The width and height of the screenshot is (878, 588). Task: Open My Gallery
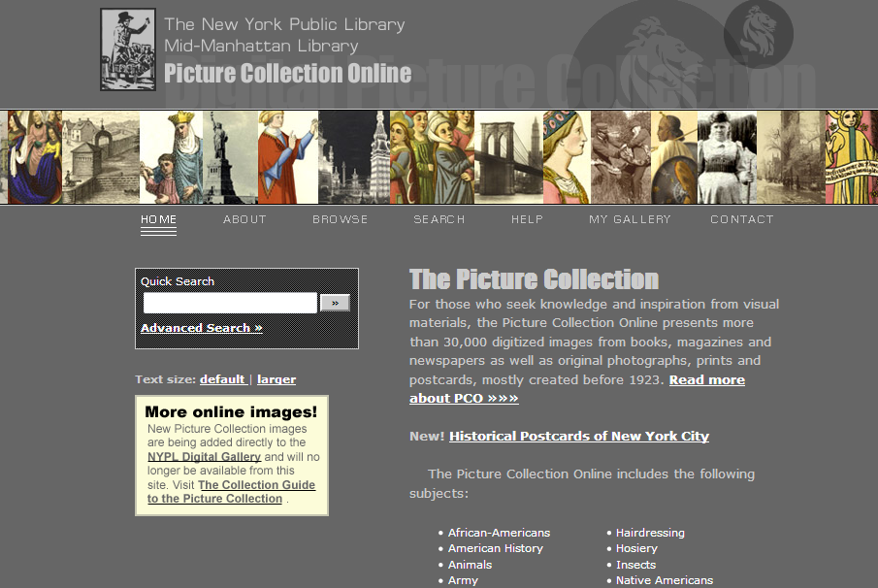(630, 219)
